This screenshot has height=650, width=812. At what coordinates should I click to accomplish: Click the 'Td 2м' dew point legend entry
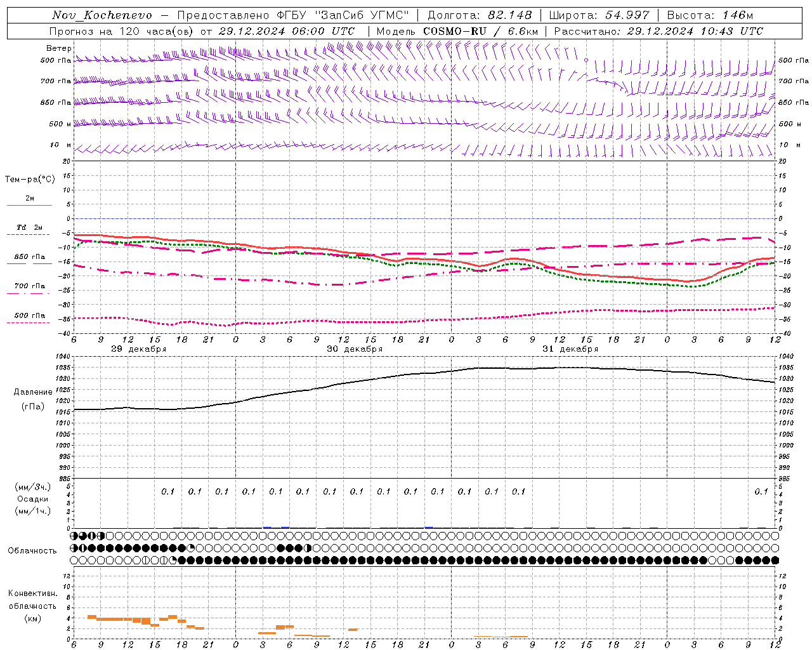tap(30, 227)
